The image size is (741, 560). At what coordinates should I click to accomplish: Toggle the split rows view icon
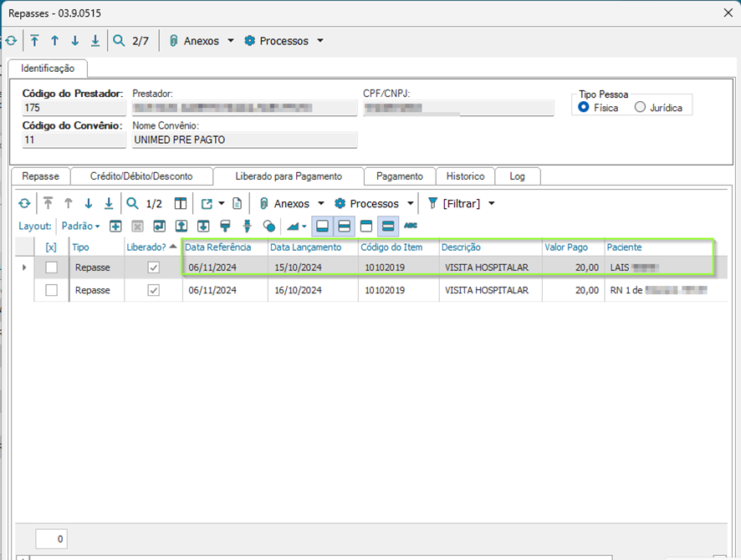(345, 227)
